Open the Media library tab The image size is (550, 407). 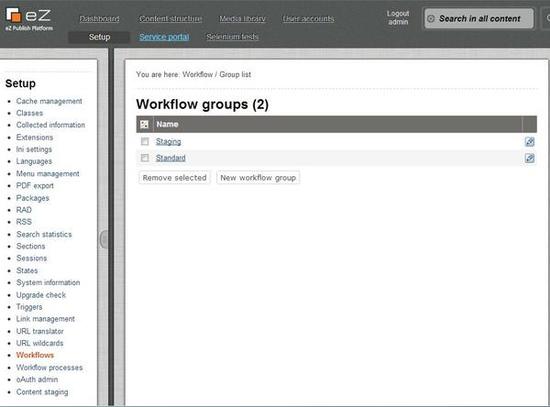coord(242,19)
